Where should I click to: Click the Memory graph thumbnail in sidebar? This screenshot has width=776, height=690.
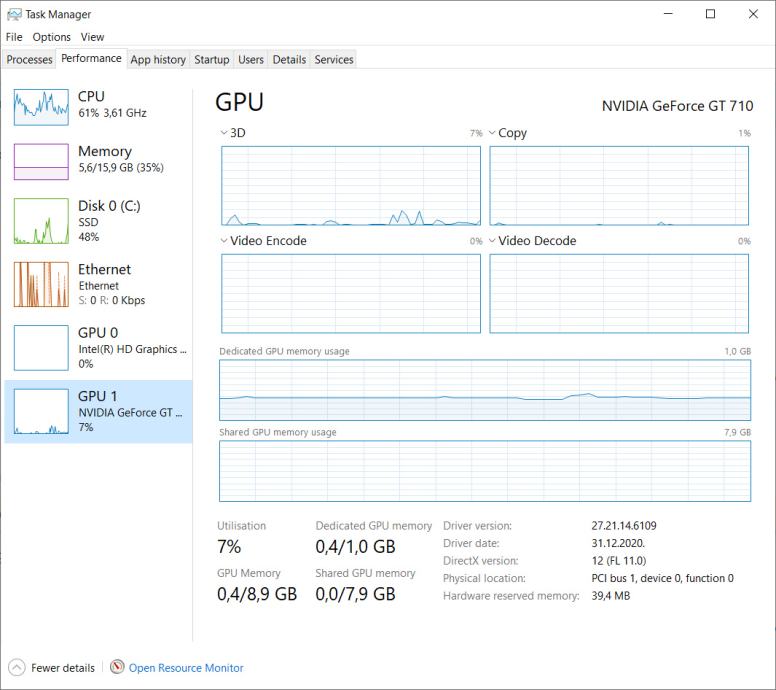tap(41, 160)
